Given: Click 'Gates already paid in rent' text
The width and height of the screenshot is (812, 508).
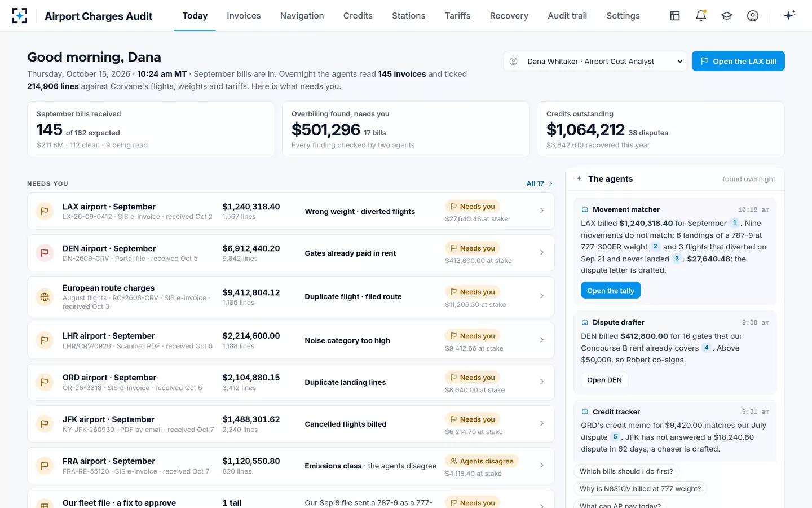Looking at the screenshot, I should 350,253.
